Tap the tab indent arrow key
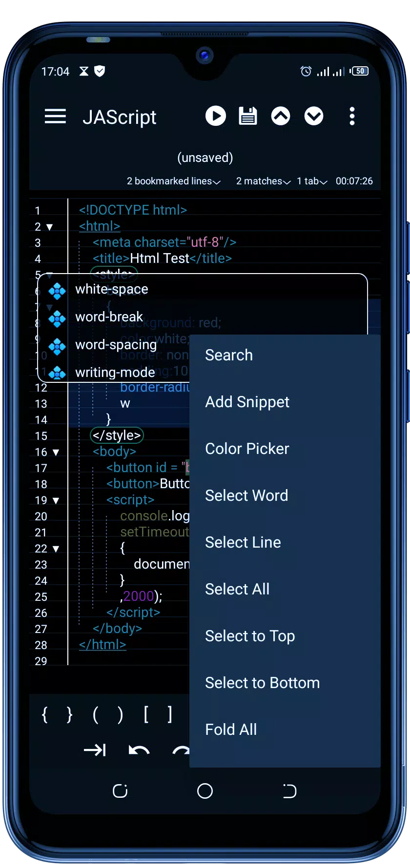The height and width of the screenshot is (868, 410). [x=95, y=750]
